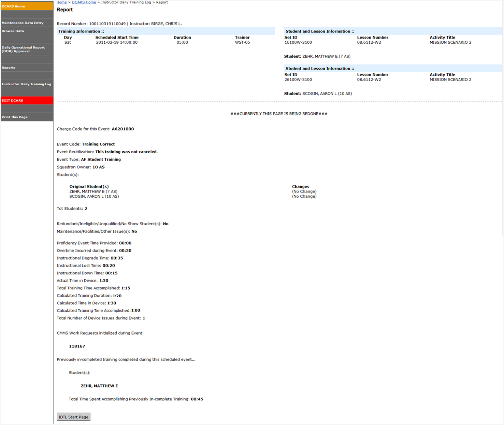Viewport: 504px width, 425px height.
Task: Click Previously In-complete Training time 00:45
Action: [197, 399]
